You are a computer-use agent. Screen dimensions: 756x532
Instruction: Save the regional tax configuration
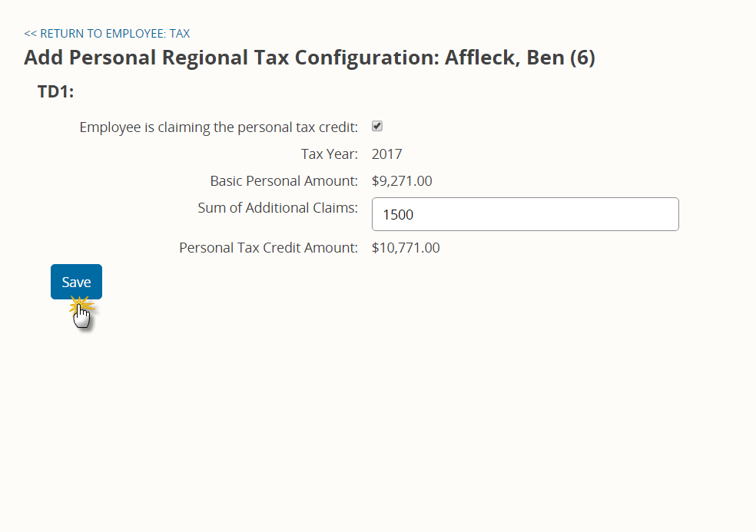coord(76,282)
